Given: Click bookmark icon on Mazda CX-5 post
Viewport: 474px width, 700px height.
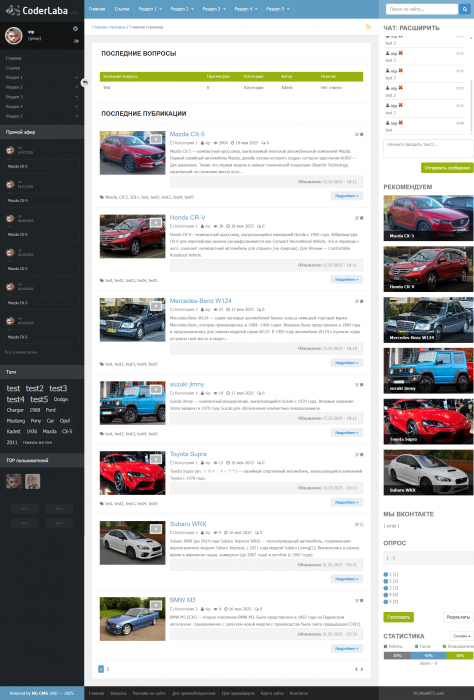Looking at the screenshot, I should click(x=362, y=134).
